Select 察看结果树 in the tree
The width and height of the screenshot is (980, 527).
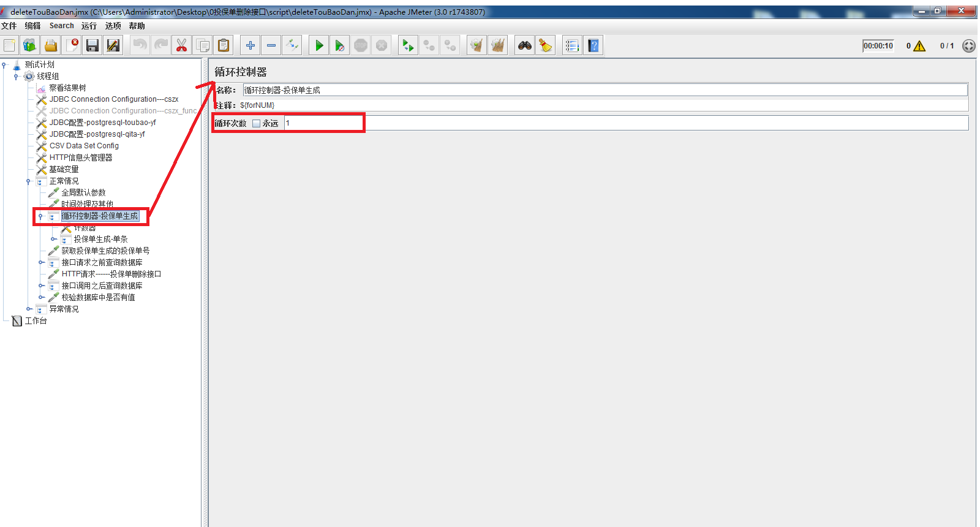[67, 88]
